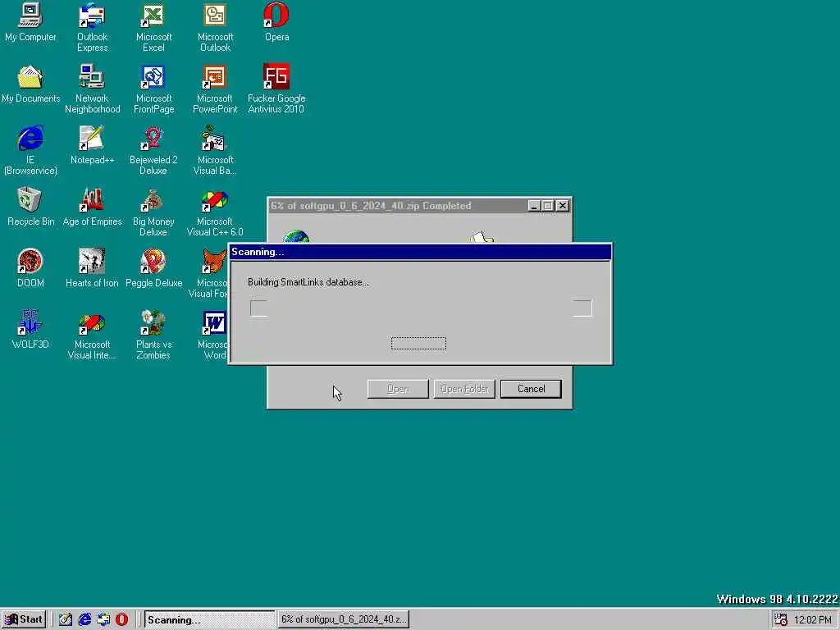The width and height of the screenshot is (840, 630).
Task: Select the Bejeweled 2 Deluxe shortcut
Action: (153, 151)
